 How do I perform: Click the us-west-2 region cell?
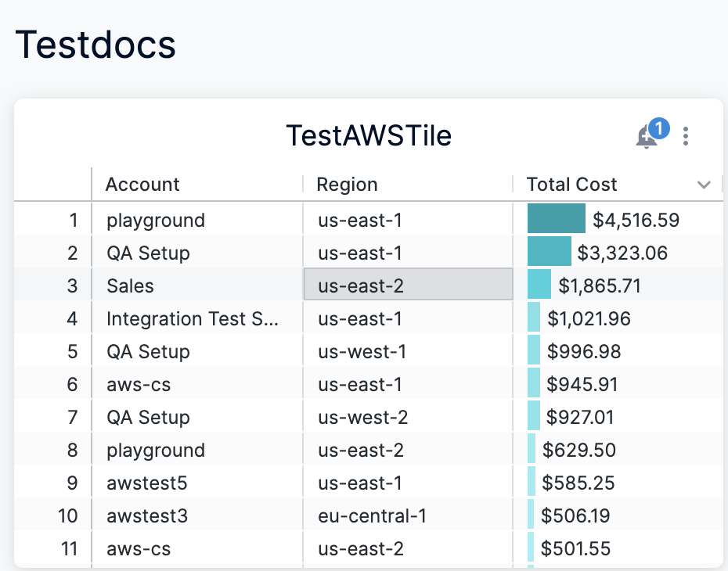362,418
